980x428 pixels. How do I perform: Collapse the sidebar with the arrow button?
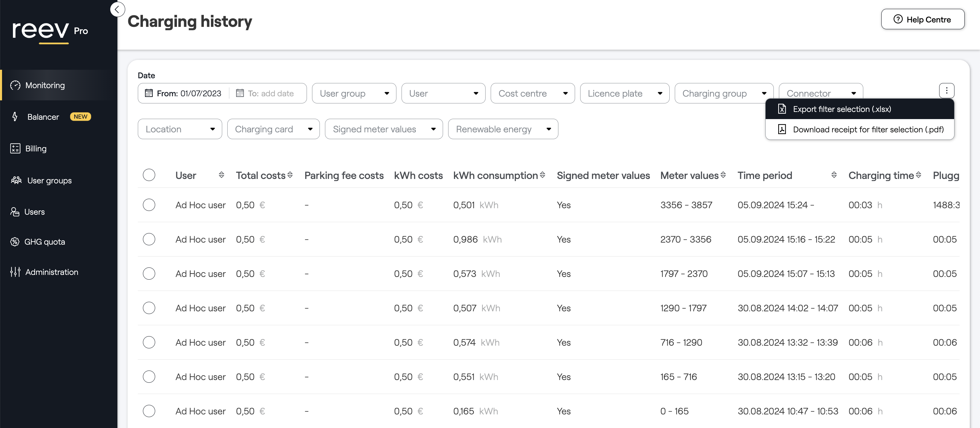tap(117, 10)
